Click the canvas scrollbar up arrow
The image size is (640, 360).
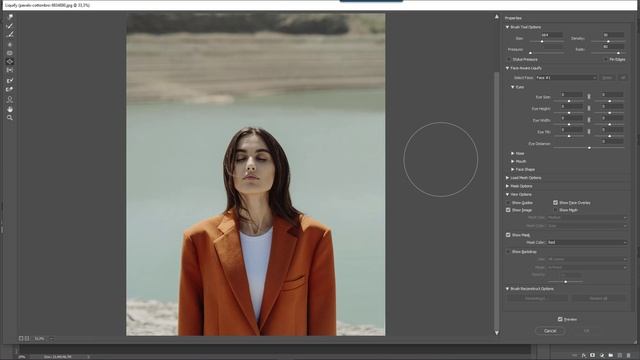pyautogui.click(x=497, y=17)
